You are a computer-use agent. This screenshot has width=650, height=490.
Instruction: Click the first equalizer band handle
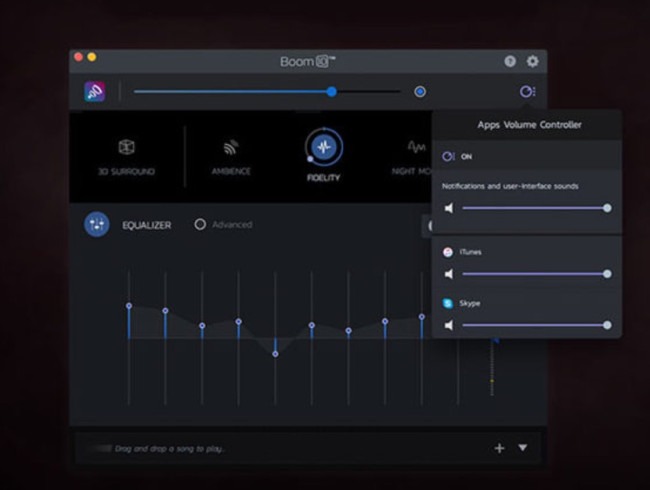click(129, 306)
